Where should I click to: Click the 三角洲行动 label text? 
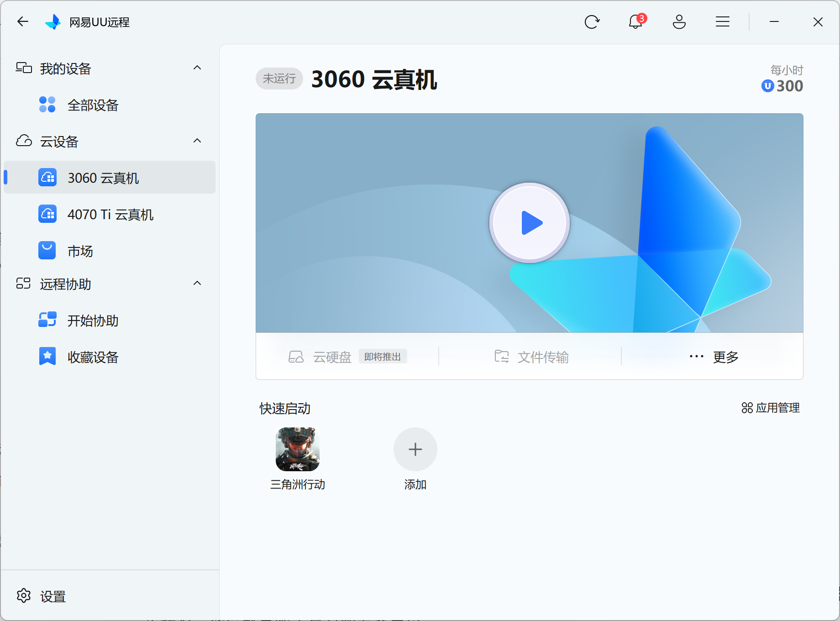pos(298,484)
